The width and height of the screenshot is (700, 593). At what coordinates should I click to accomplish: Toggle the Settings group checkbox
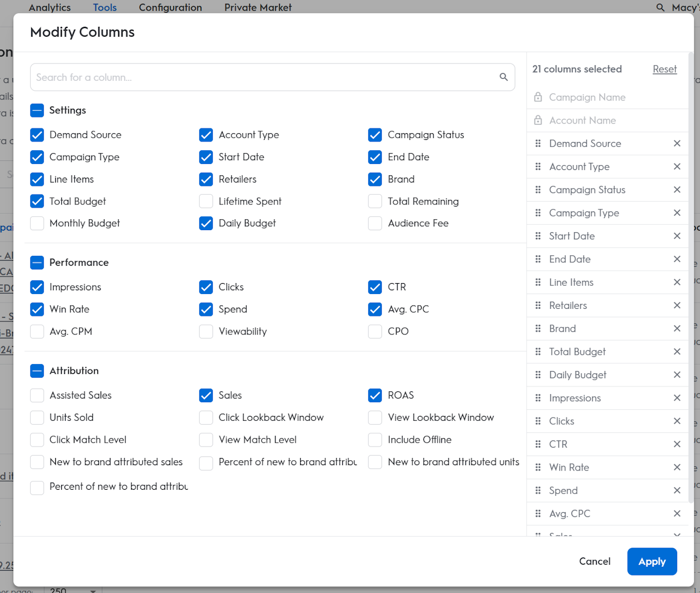(x=37, y=110)
